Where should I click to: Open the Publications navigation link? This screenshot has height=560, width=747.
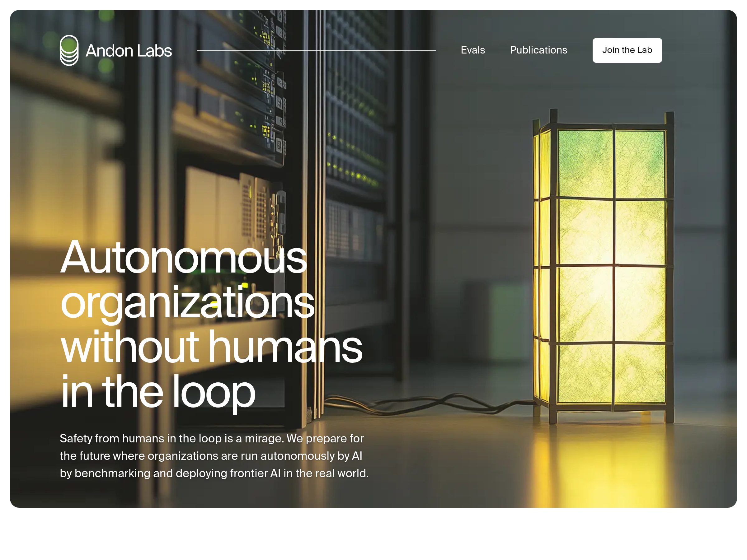click(538, 50)
